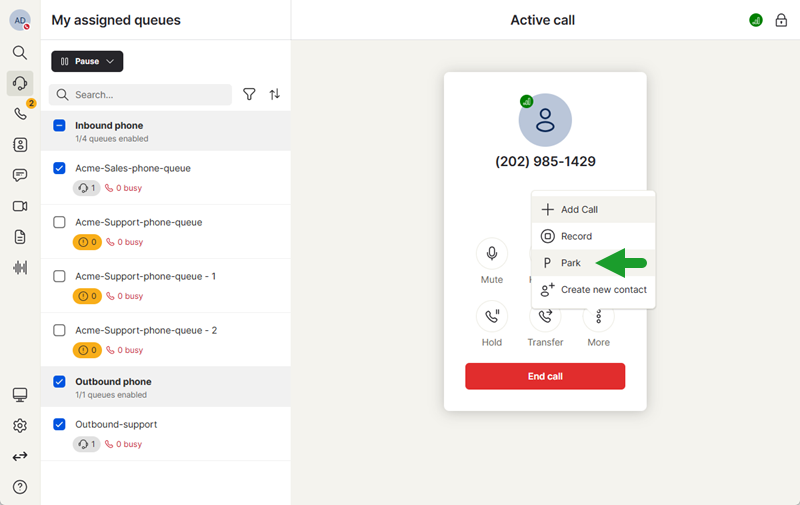Screen dimensions: 800x505
Task: Select Park from the call menu
Action: tap(571, 263)
